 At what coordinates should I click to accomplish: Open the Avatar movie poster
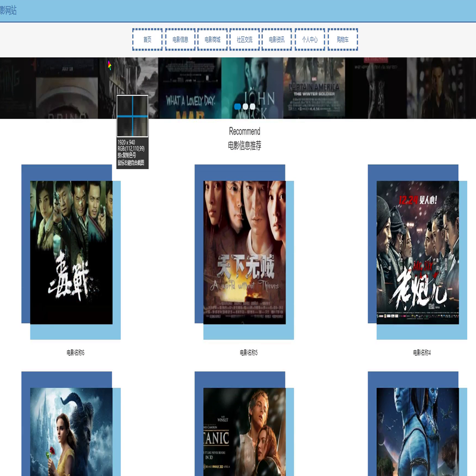tap(418, 432)
